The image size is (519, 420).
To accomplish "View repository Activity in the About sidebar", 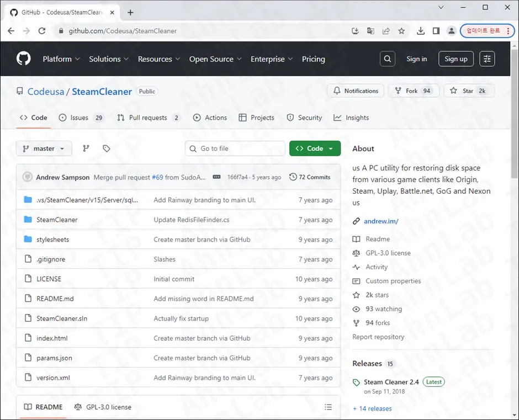I will [375, 267].
